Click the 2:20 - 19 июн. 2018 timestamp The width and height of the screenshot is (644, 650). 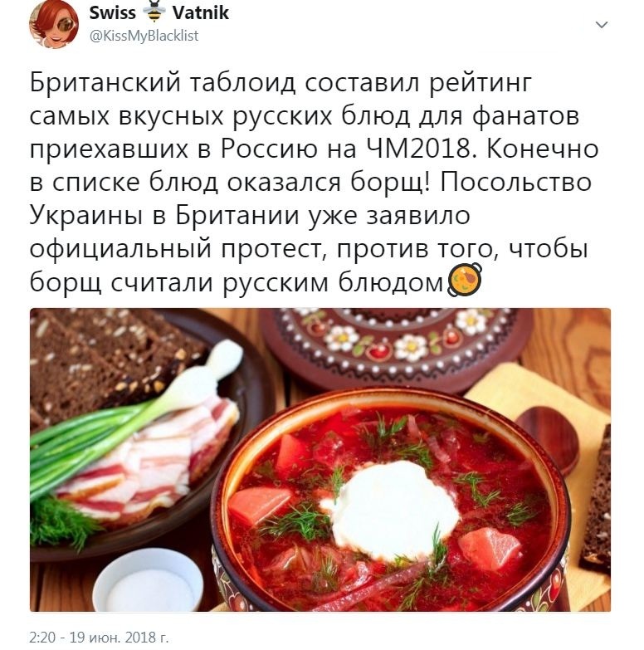99,637
